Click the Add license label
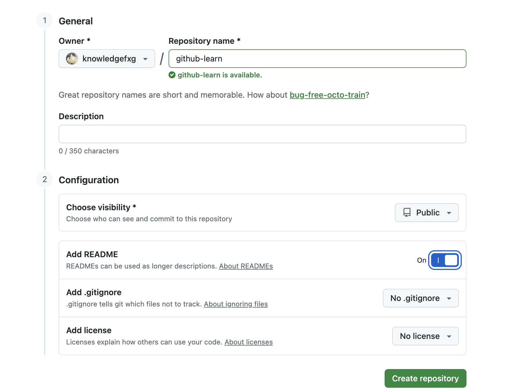Image resolution: width=532 pixels, height=392 pixels. coord(89,330)
